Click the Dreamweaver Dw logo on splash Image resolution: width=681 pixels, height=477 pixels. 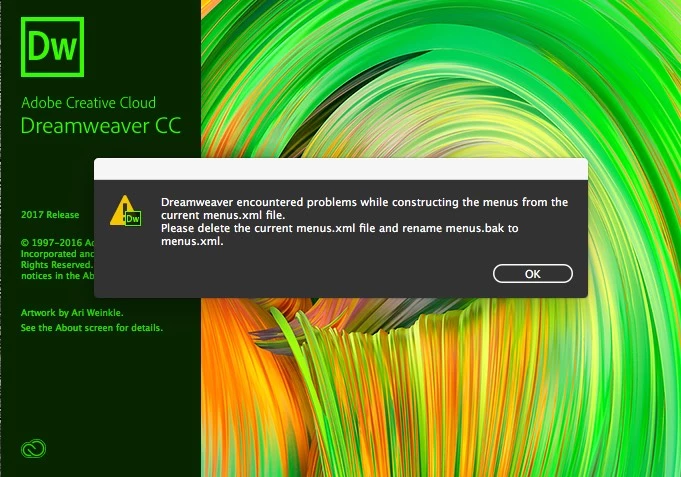click(52, 47)
